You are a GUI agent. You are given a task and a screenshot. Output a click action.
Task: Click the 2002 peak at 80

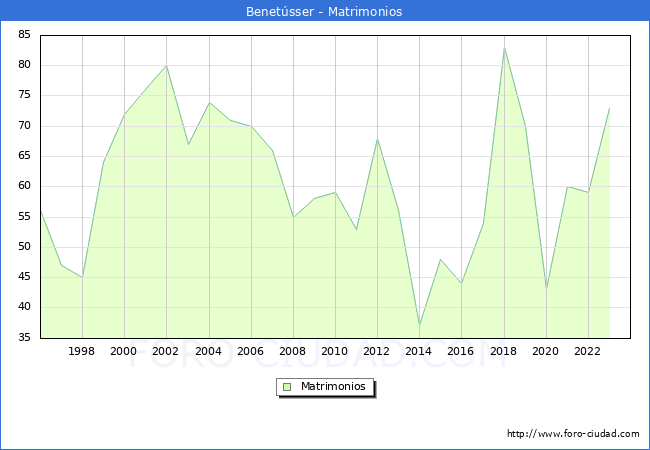[x=167, y=66]
